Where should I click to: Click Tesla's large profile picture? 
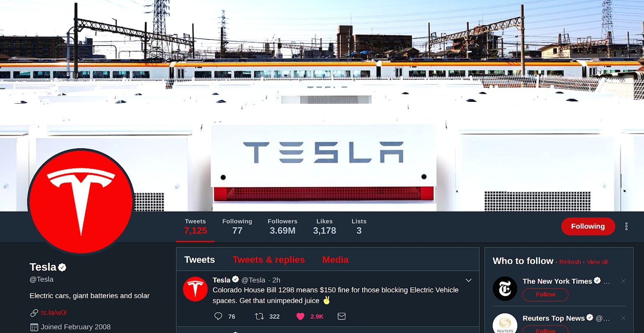81,201
